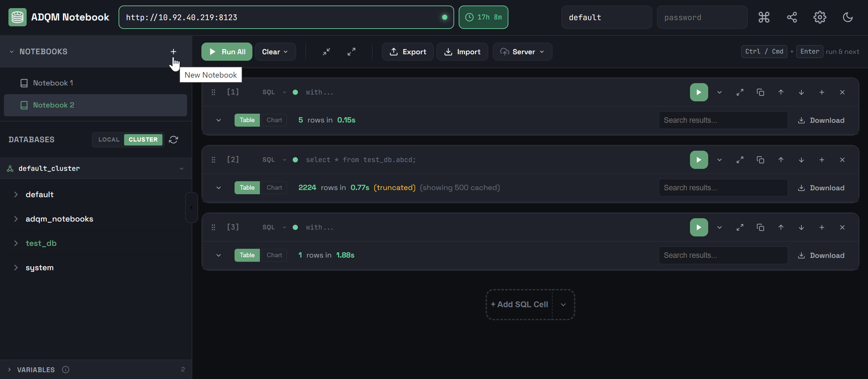This screenshot has width=868, height=379.
Task: Open the Server dropdown menu
Action: click(x=522, y=52)
